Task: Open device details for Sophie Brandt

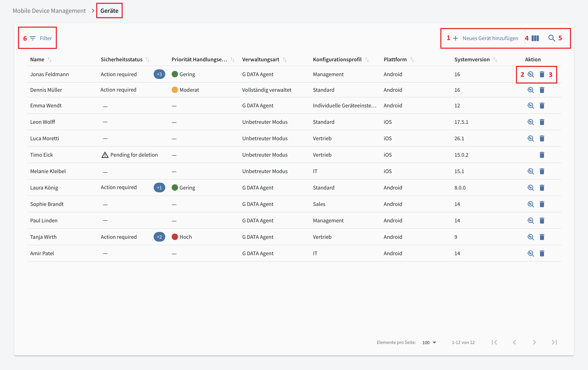Action: [530, 204]
